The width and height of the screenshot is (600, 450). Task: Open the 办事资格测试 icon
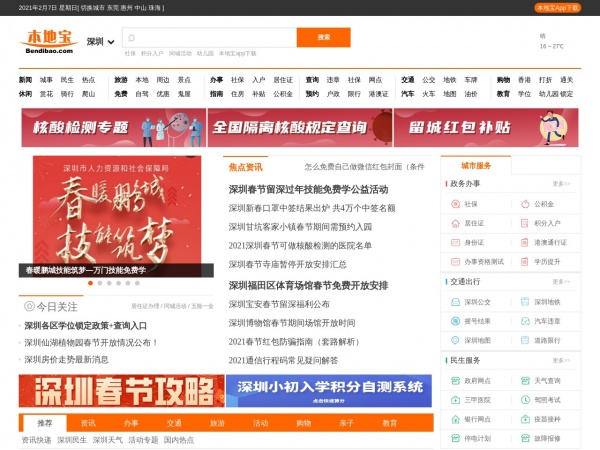click(455, 262)
